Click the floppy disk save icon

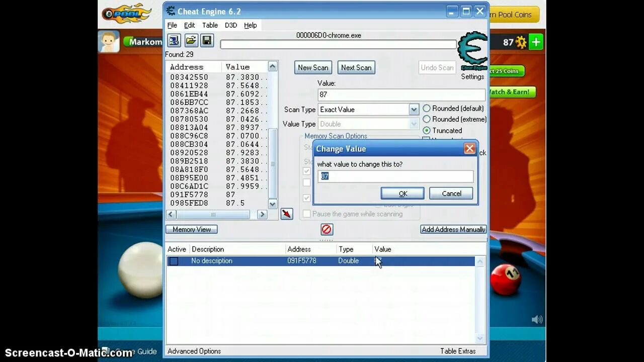point(206,40)
